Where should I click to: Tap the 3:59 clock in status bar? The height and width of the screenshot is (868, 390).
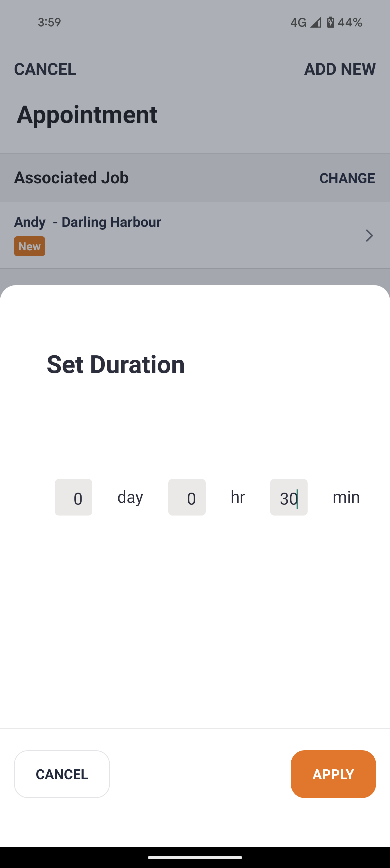tap(49, 22)
